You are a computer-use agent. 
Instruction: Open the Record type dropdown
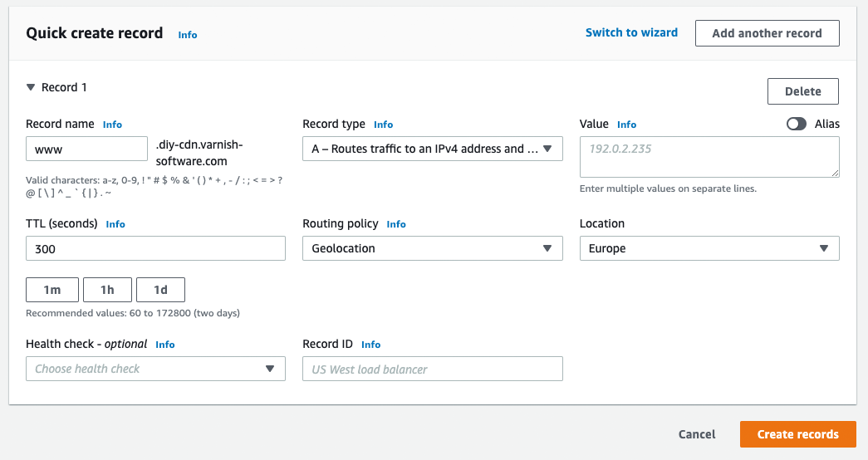[432, 149]
